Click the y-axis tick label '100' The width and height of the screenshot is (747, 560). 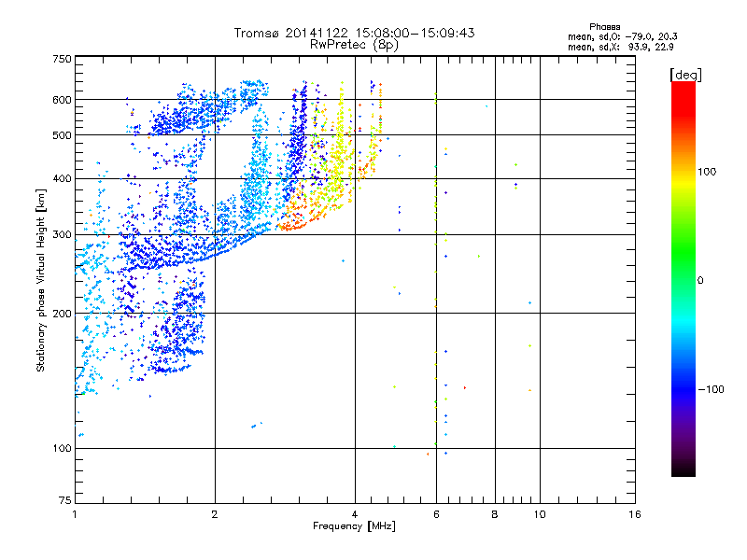pyautogui.click(x=62, y=449)
